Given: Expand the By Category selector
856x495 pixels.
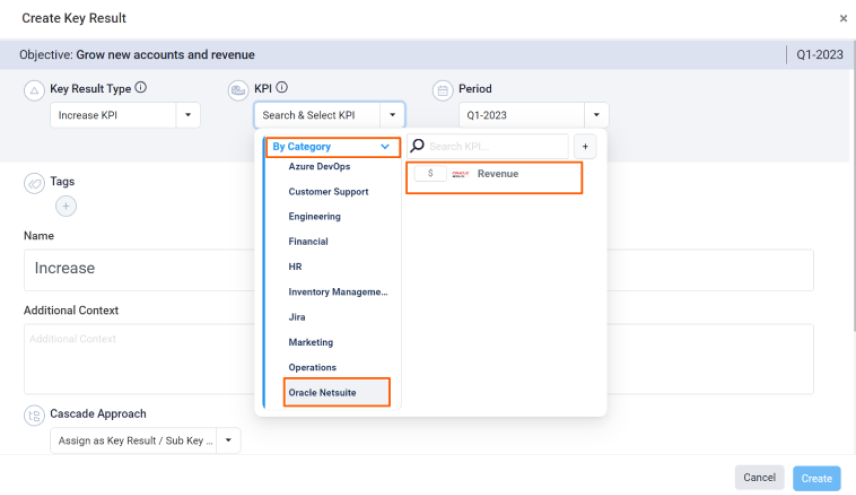Looking at the screenshot, I should [x=333, y=147].
